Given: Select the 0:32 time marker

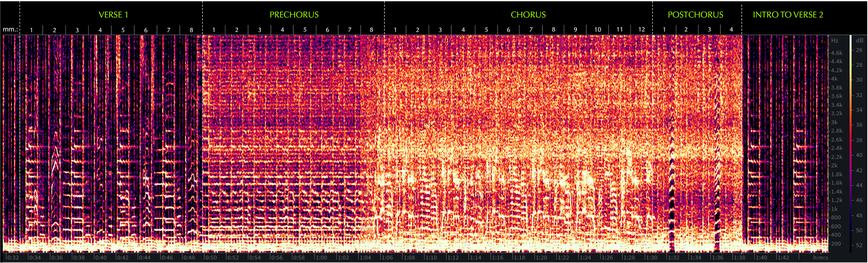Looking at the screenshot, I should coord(13,258).
